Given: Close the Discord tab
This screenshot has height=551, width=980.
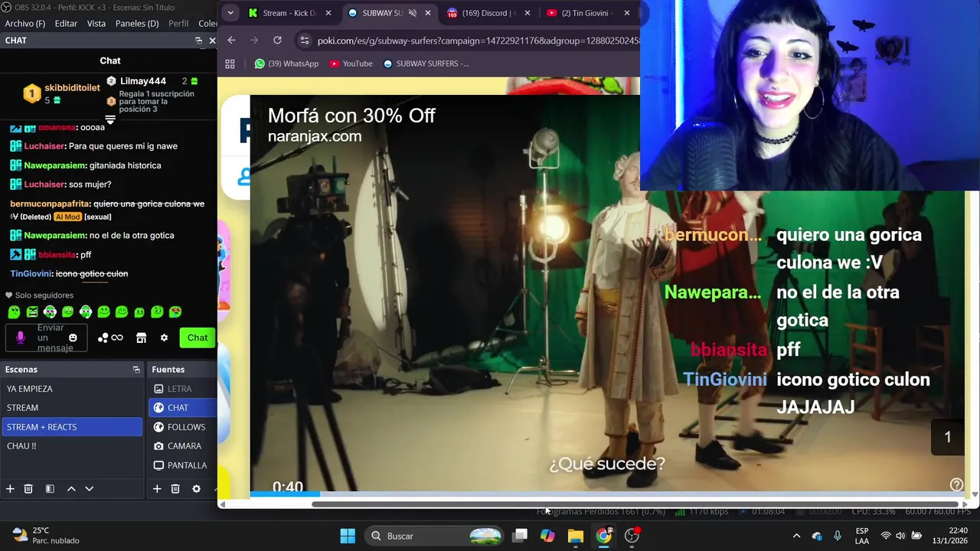Looking at the screenshot, I should click(x=528, y=13).
